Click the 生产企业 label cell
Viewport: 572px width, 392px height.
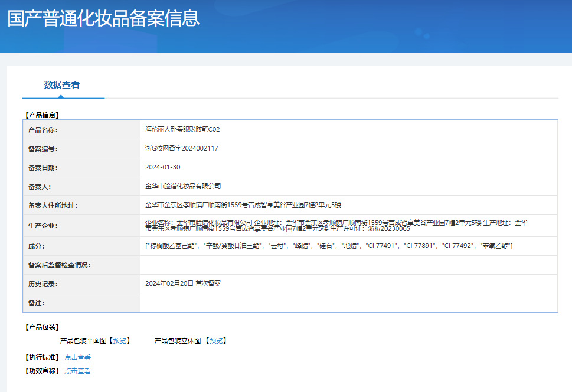(x=81, y=226)
